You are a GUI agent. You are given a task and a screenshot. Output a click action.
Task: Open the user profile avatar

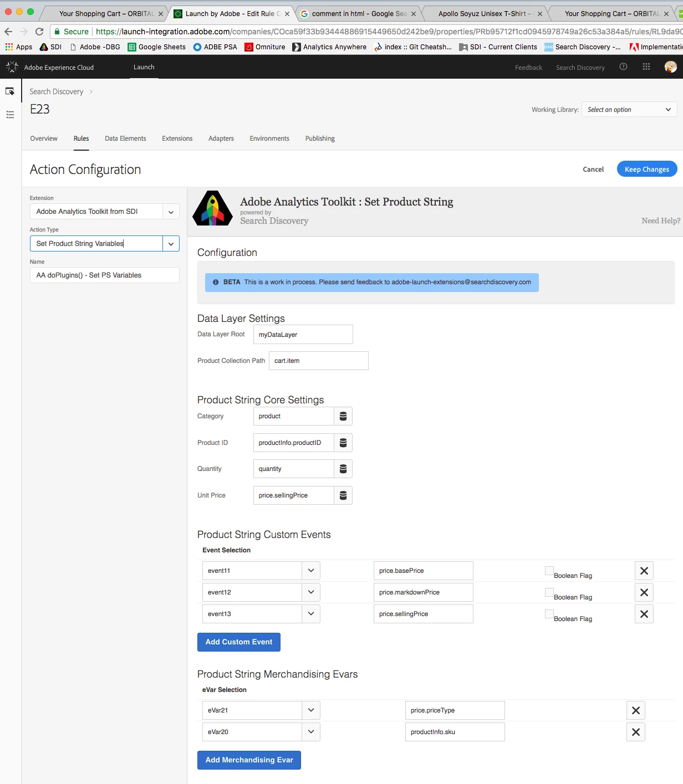tap(671, 67)
